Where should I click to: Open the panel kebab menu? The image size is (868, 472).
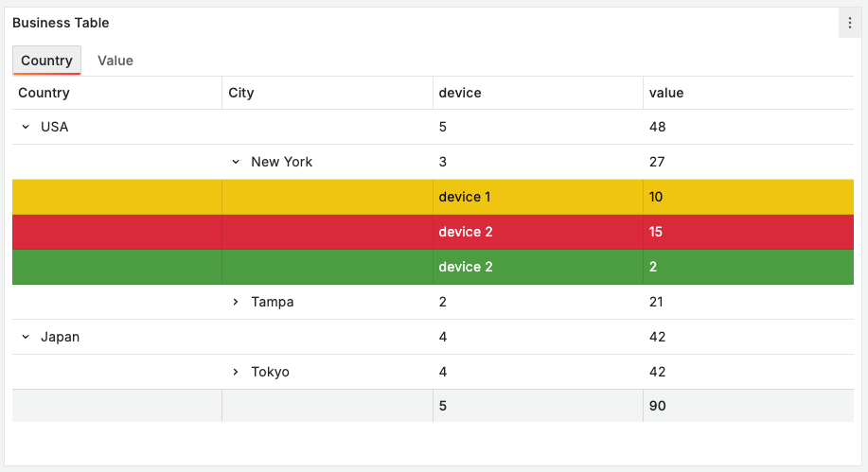click(849, 23)
